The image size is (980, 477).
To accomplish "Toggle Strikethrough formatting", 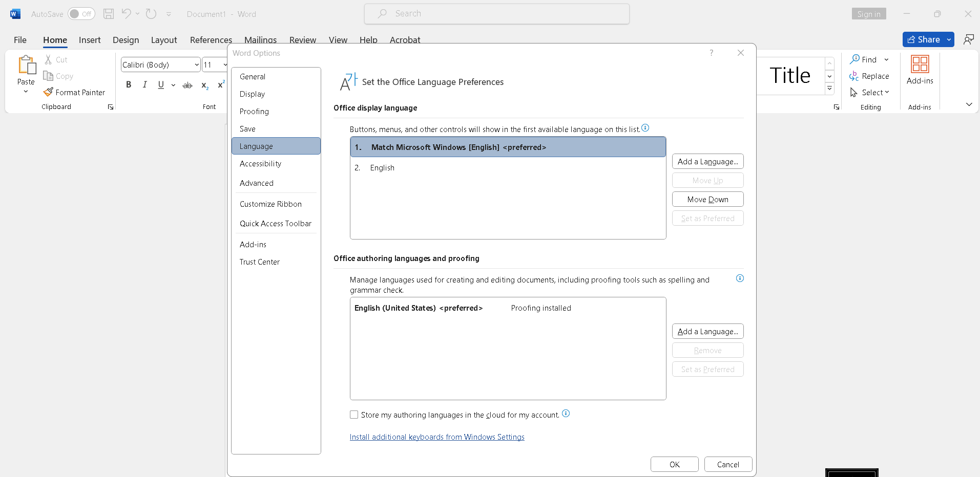I will [187, 85].
